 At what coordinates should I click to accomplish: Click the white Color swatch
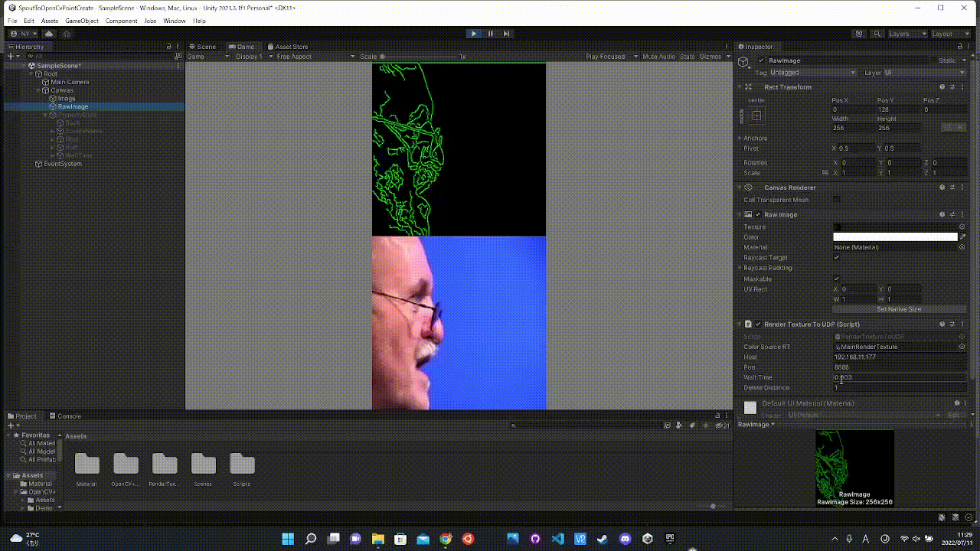click(895, 237)
